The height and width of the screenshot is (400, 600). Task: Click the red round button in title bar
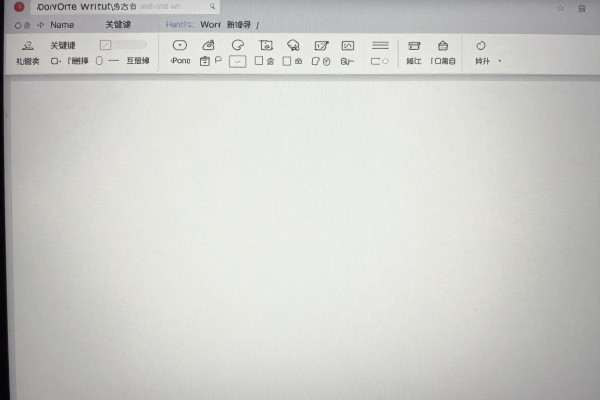(19, 7)
